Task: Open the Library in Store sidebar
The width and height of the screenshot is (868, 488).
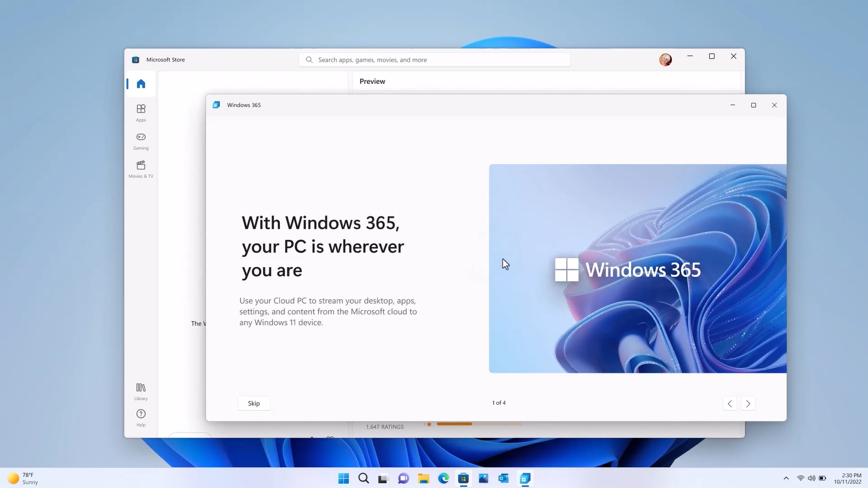Action: 141,391
